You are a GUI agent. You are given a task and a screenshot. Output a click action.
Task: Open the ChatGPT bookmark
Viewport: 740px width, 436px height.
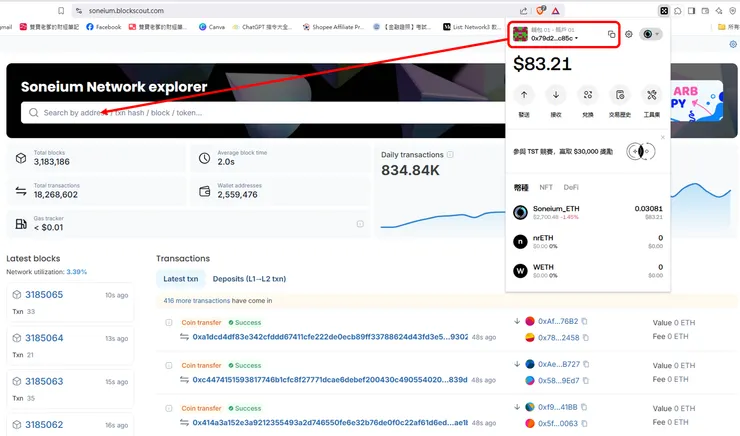click(x=262, y=27)
